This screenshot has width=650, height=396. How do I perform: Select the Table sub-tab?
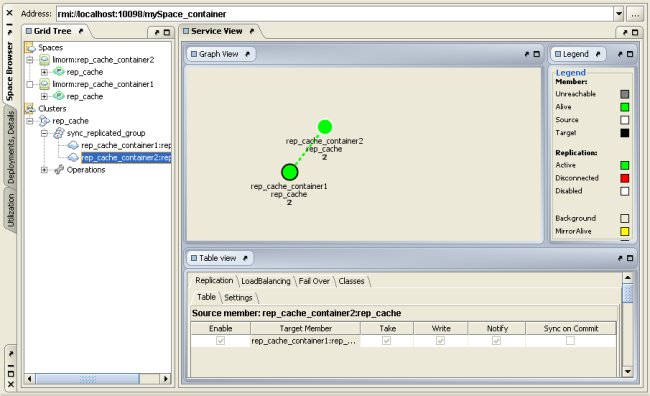(x=206, y=297)
